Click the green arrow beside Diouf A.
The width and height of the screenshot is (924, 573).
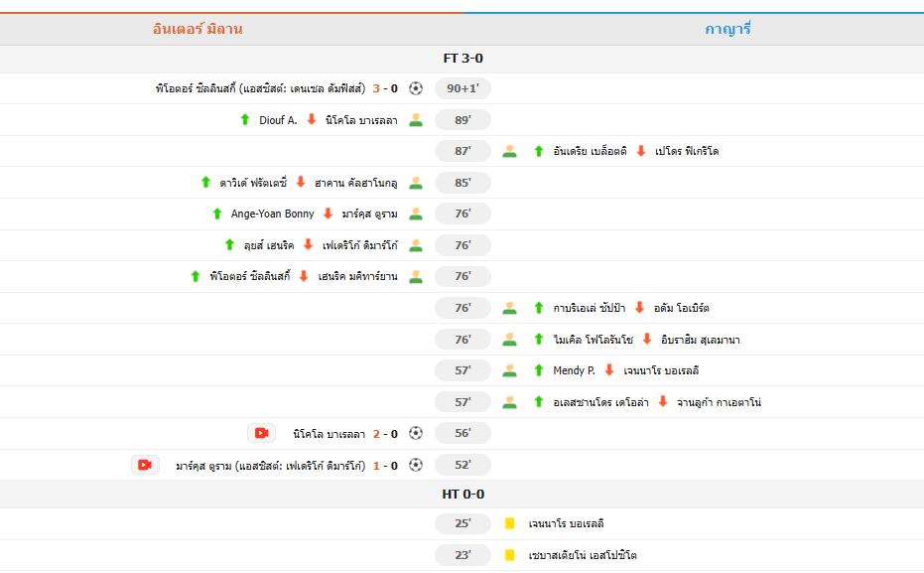(245, 120)
